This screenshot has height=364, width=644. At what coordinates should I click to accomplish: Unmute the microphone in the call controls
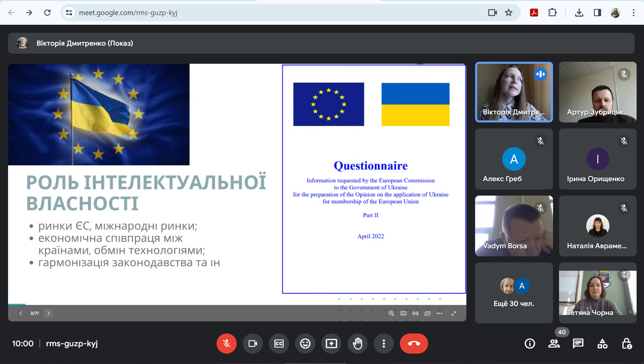click(x=227, y=344)
